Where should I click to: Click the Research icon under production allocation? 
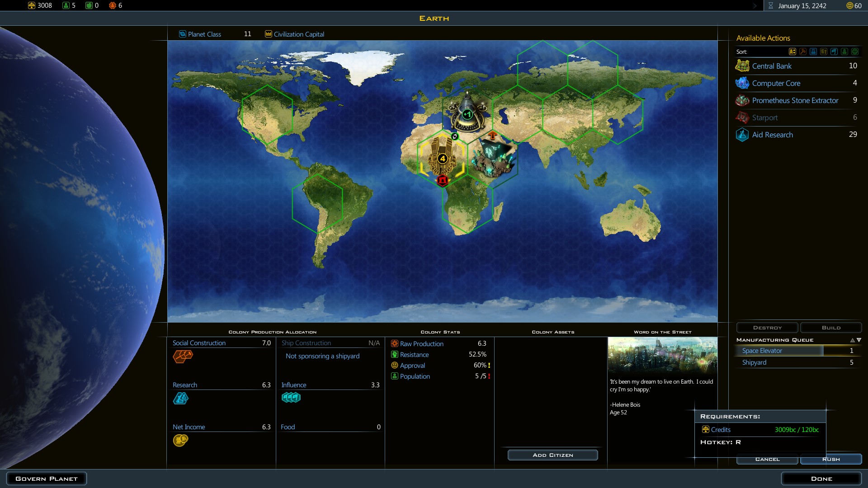click(181, 398)
